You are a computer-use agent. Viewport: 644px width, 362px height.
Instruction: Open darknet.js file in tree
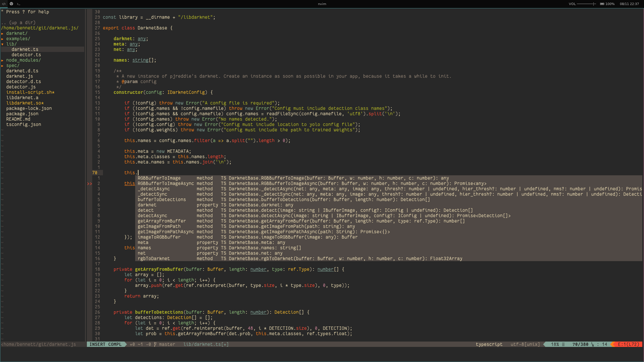19,76
